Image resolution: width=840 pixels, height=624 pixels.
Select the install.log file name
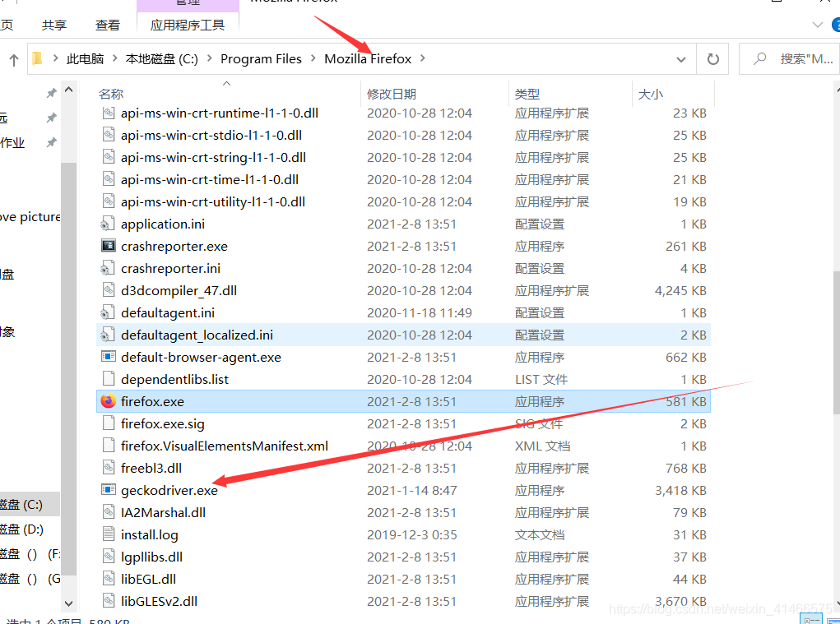point(150,534)
